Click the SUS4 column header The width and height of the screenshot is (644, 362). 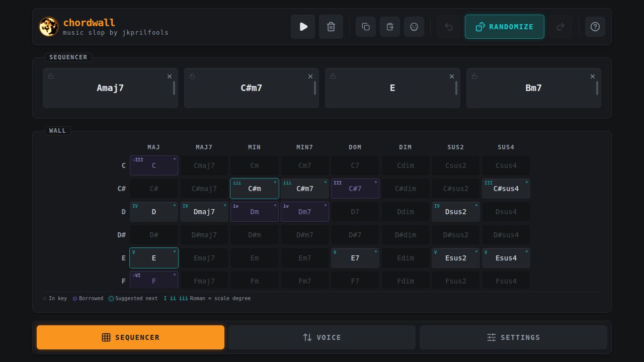tap(506, 147)
